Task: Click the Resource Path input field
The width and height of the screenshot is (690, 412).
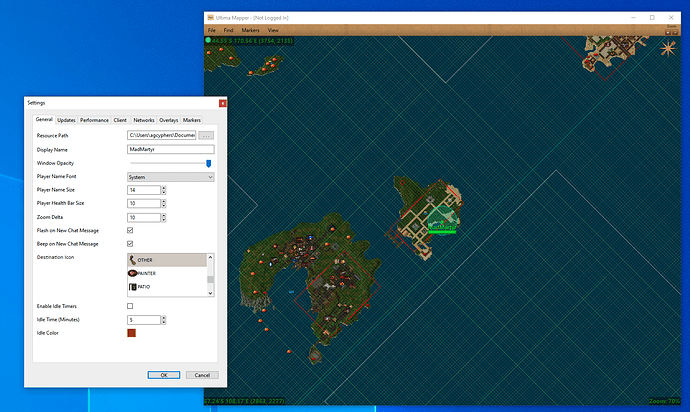Action: 161,135
